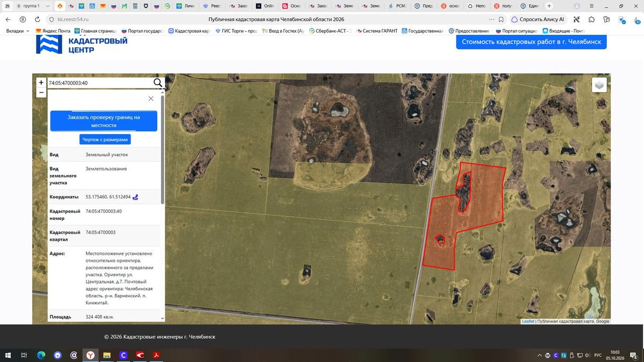Launch Microsoft Edge from the taskbar
This screenshot has width=644, height=362.
[x=41, y=355]
